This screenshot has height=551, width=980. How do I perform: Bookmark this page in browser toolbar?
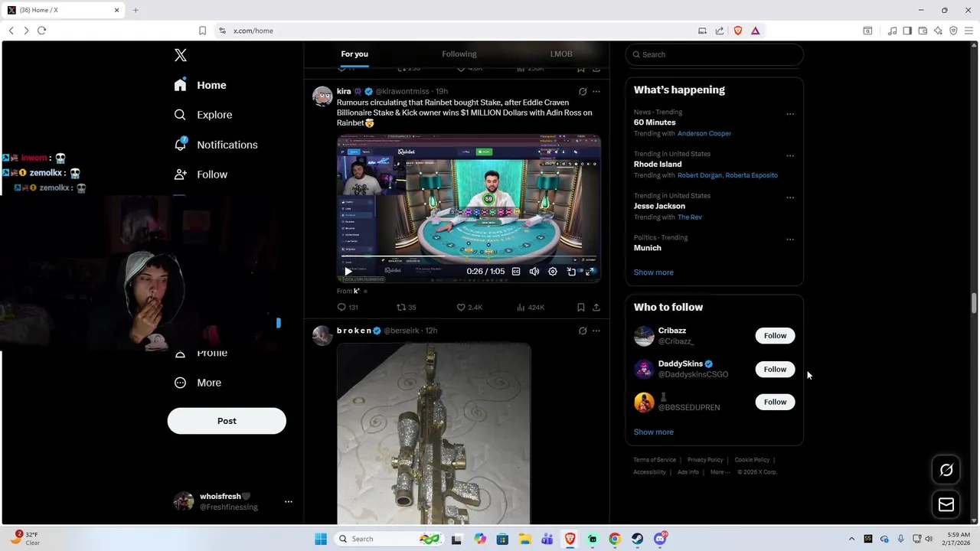pyautogui.click(x=202, y=31)
